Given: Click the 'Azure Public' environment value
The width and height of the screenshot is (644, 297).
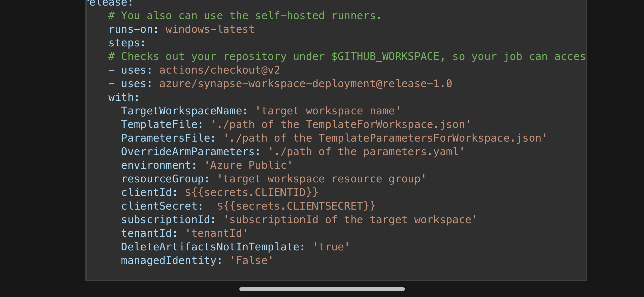Looking at the screenshot, I should (x=248, y=165).
